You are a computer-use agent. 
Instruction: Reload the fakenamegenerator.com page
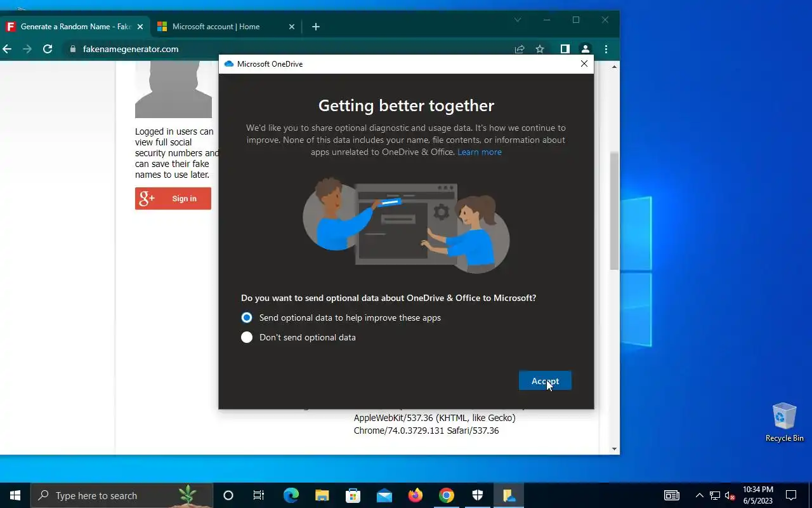(48, 49)
